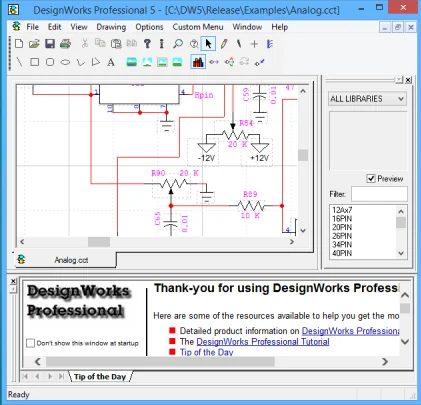Toggle the books library panel icon
The width and height of the screenshot is (421, 405).
coord(198,62)
